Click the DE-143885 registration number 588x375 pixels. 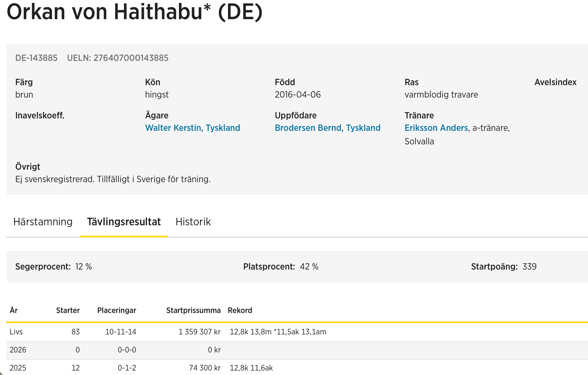coord(36,58)
